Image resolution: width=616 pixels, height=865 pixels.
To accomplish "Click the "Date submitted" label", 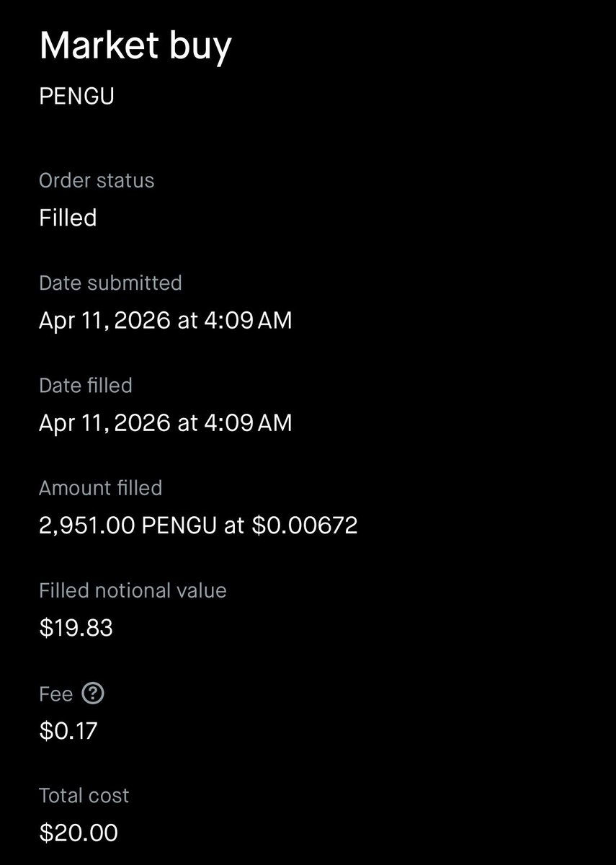I will [x=110, y=283].
